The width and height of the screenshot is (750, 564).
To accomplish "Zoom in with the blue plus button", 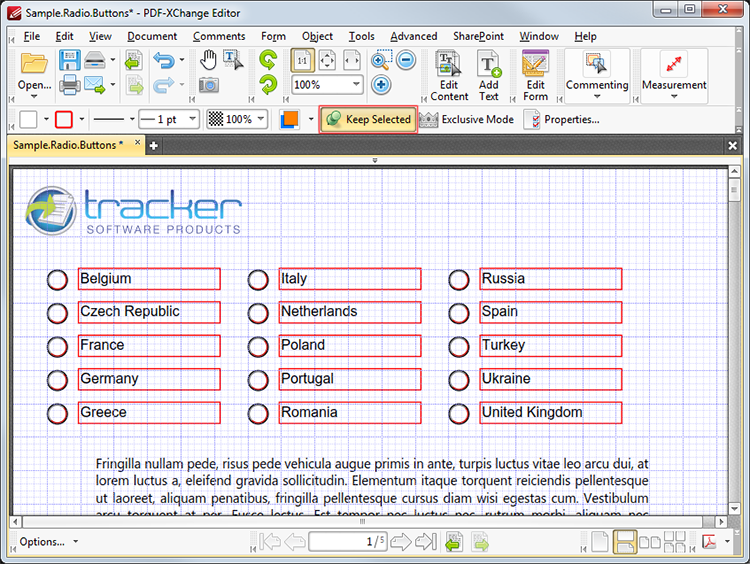I will tap(381, 85).
